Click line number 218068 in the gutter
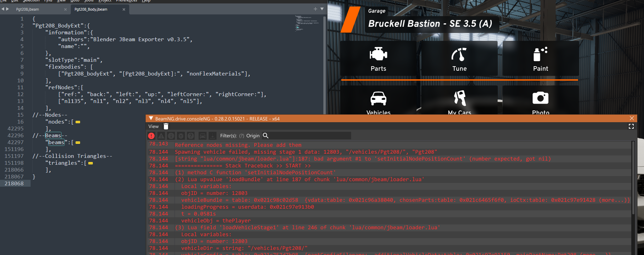 click(x=14, y=184)
